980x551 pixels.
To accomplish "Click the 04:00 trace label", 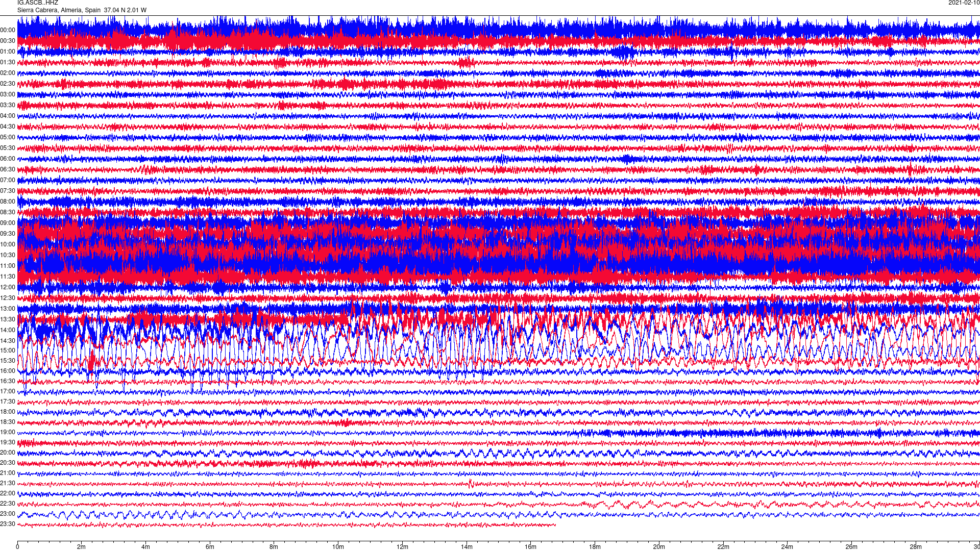I will [8, 116].
